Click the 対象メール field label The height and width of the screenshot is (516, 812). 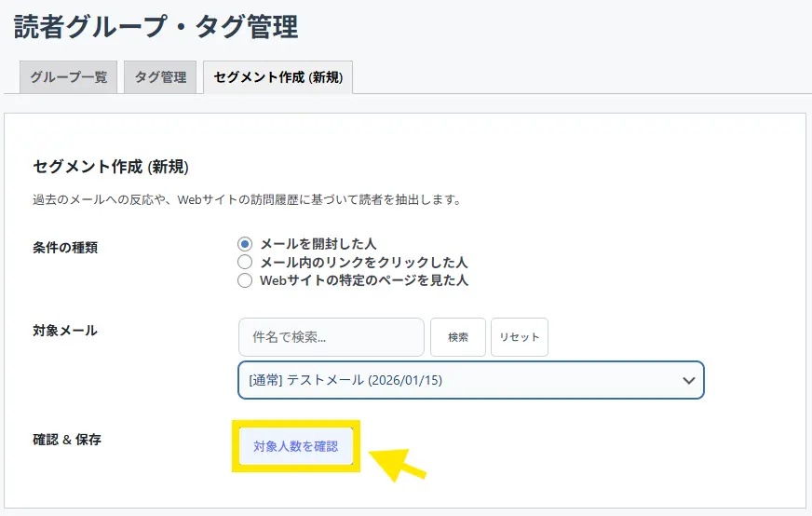65,330
